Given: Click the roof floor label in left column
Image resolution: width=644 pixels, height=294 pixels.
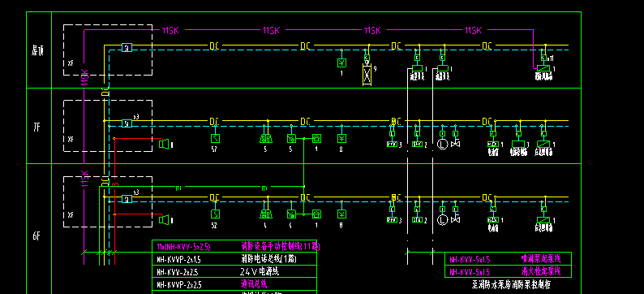Looking at the screenshot, I should (x=38, y=50).
